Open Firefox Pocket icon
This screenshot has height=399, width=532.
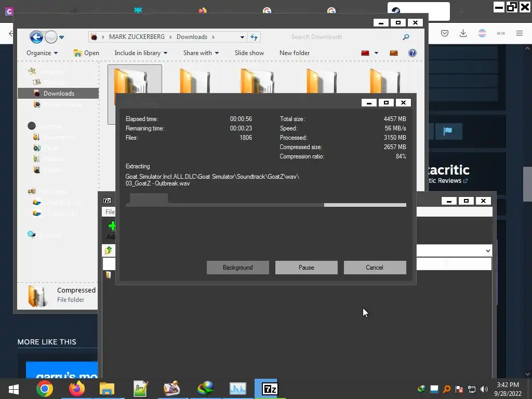click(x=445, y=33)
